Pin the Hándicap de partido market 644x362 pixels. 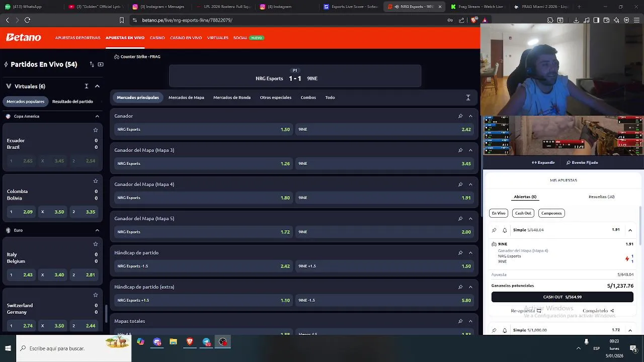(460, 253)
